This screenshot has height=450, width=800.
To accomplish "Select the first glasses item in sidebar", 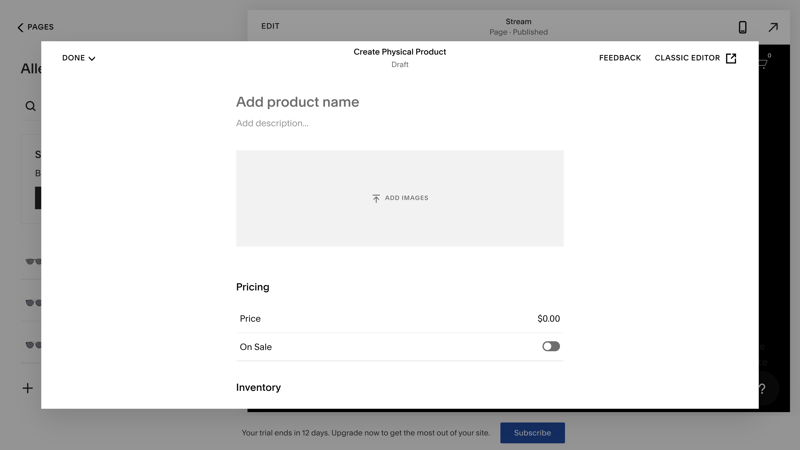I will coord(33,262).
